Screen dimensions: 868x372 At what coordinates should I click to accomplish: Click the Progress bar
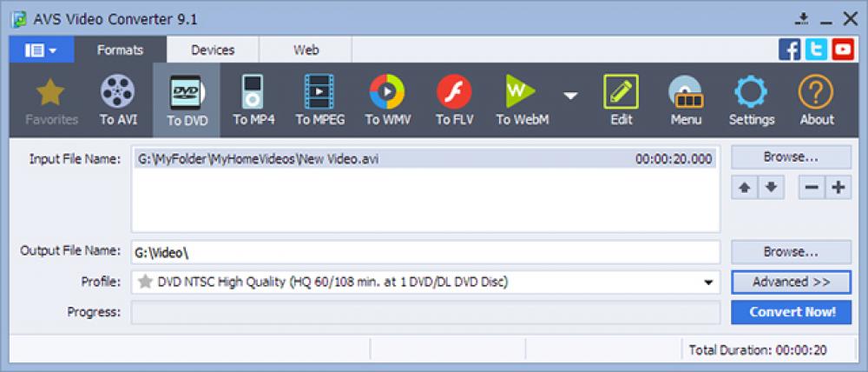(425, 312)
